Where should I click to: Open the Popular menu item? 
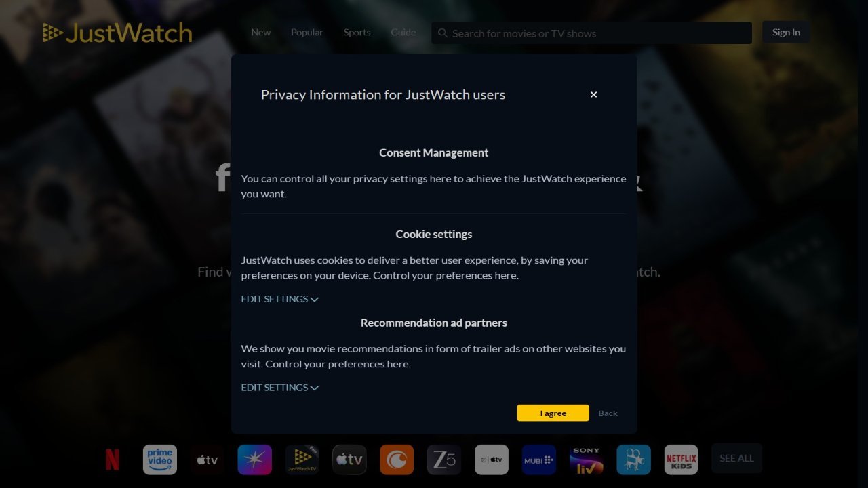tap(307, 32)
